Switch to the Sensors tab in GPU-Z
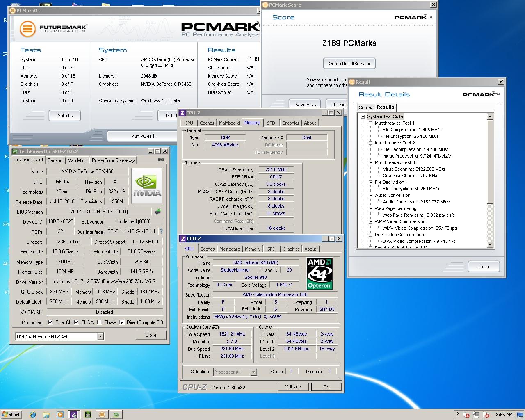Image resolution: width=525 pixels, height=420 pixels. [x=55, y=160]
